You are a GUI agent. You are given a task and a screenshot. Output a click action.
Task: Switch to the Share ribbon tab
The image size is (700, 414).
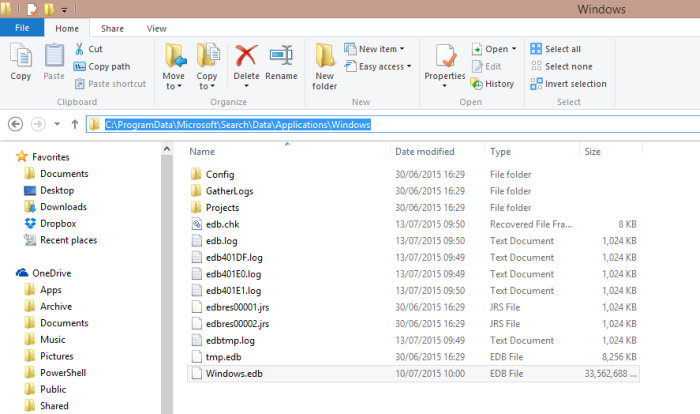tap(112, 29)
